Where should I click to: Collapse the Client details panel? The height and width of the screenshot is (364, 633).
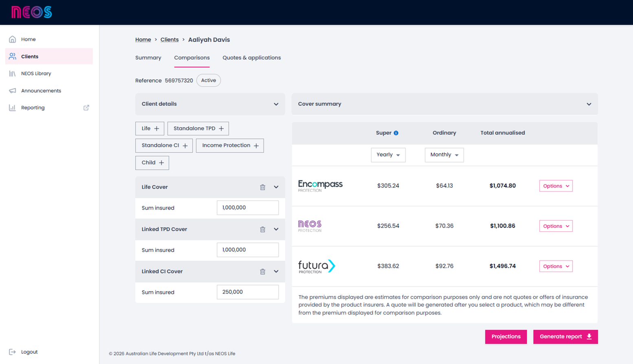click(x=276, y=104)
